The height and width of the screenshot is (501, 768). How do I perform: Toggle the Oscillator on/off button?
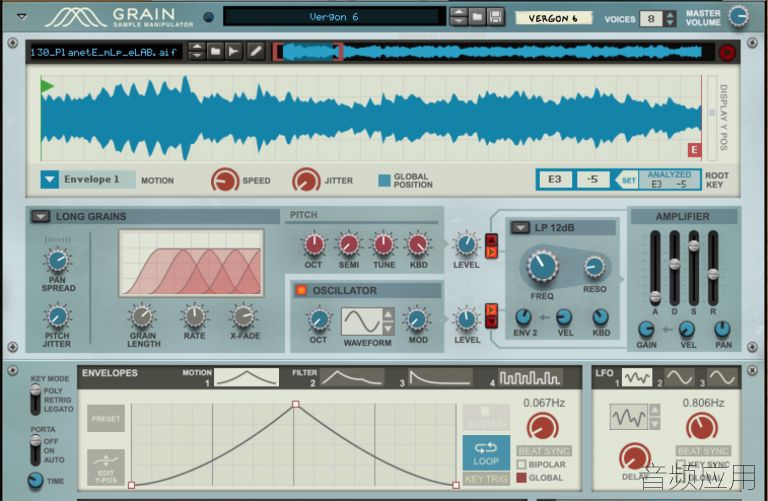[301, 290]
